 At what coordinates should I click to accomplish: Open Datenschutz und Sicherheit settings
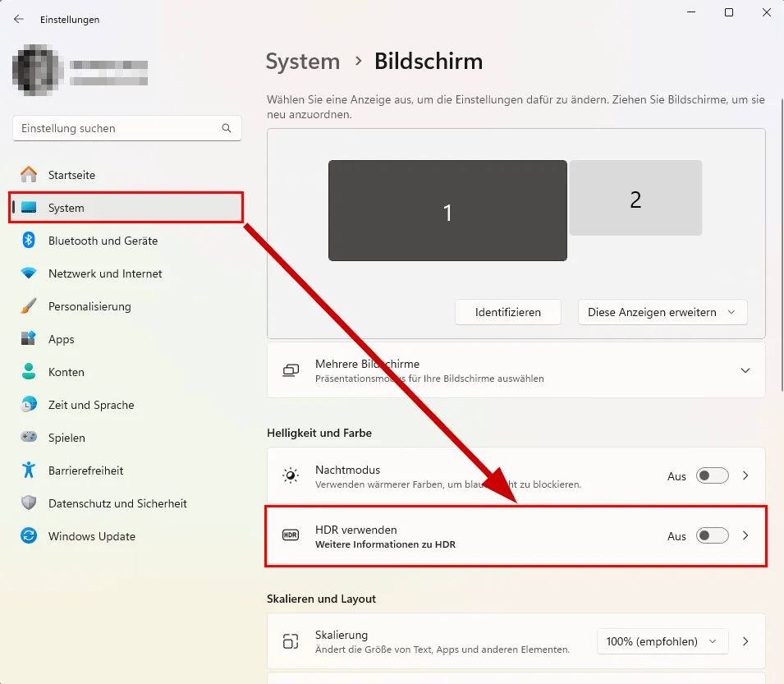[x=117, y=503]
